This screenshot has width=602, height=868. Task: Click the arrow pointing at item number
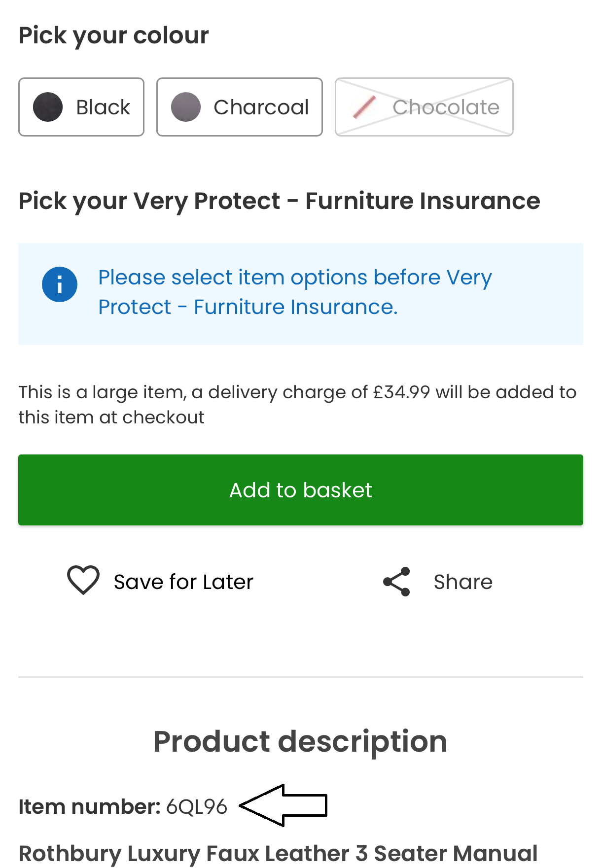283,805
